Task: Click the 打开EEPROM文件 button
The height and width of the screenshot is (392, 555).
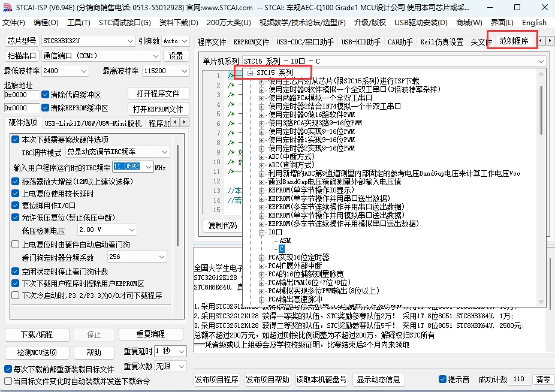Action: [x=158, y=108]
